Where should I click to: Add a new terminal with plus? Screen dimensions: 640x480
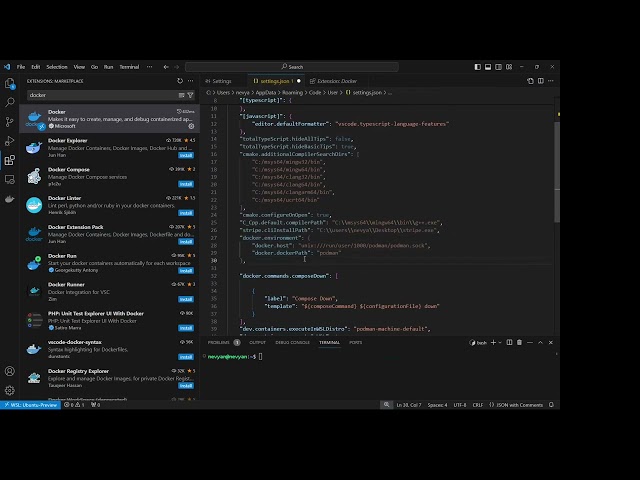pos(493,342)
